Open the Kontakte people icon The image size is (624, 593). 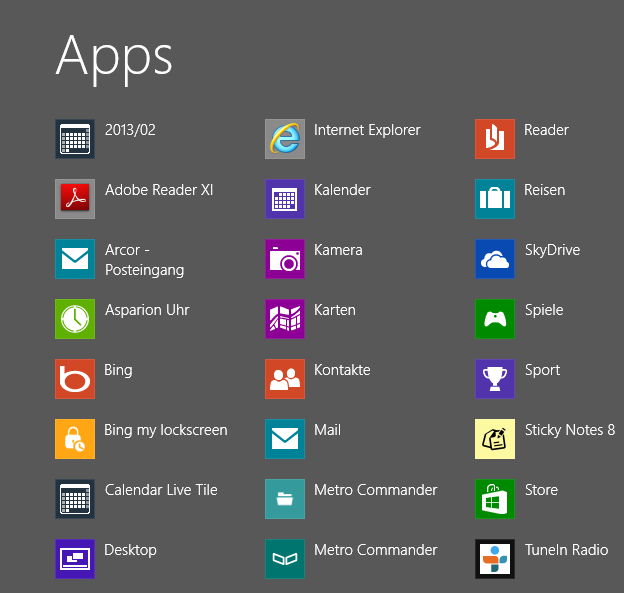(x=285, y=379)
